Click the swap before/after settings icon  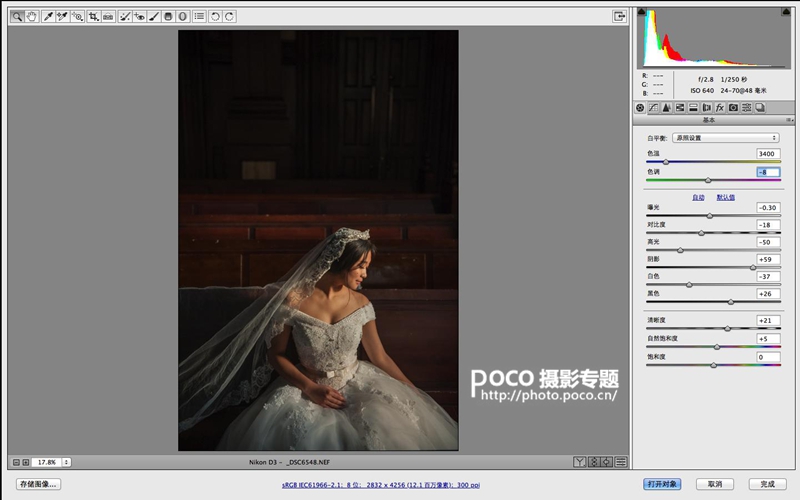(x=593, y=462)
